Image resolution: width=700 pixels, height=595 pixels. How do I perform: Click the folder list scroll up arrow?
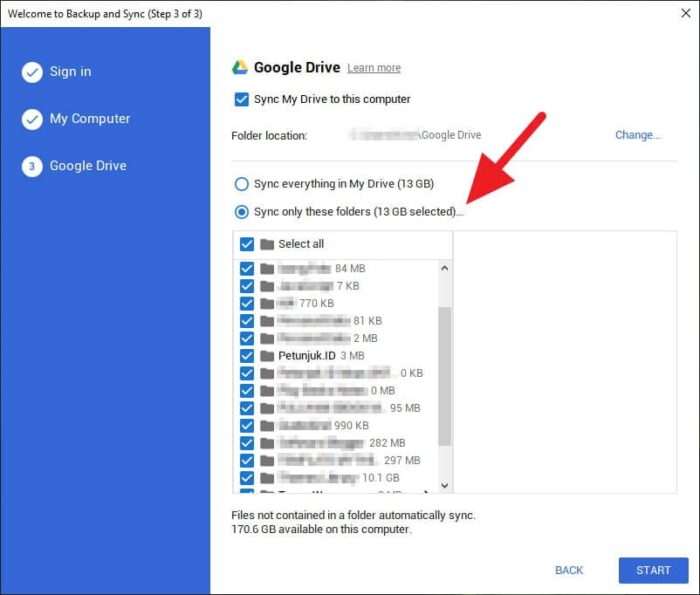[x=444, y=268]
